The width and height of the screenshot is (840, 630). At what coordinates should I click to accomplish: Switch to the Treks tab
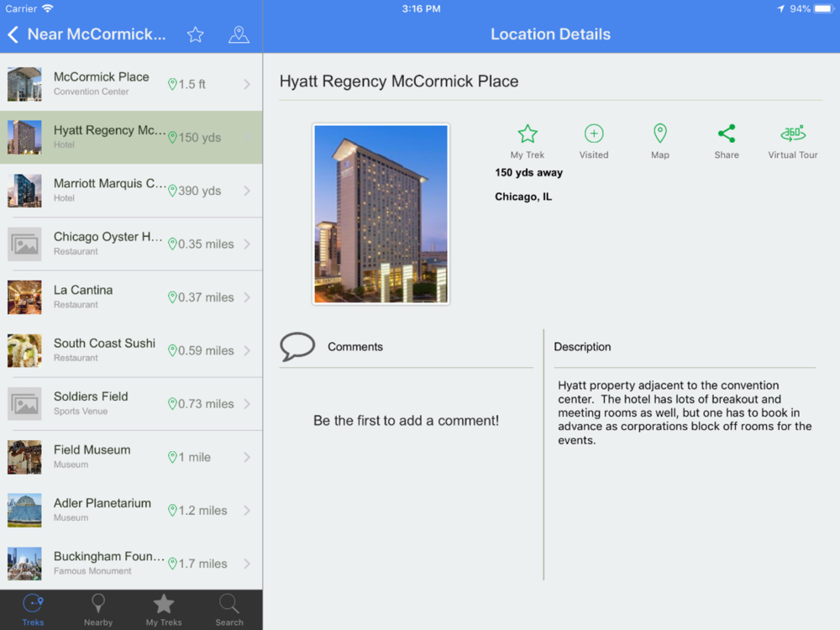[x=33, y=610]
